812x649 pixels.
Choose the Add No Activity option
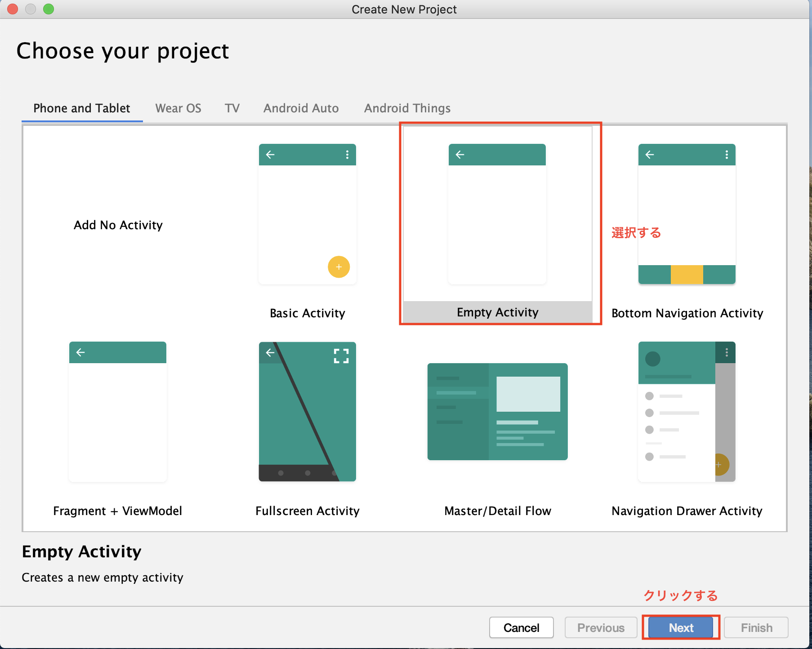118,225
